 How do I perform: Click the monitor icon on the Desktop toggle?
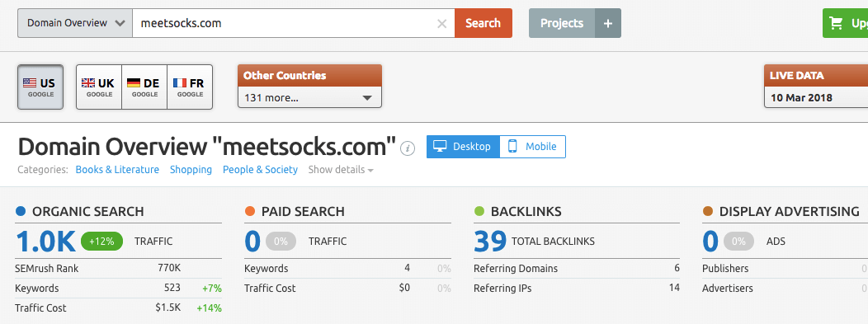tap(440, 147)
